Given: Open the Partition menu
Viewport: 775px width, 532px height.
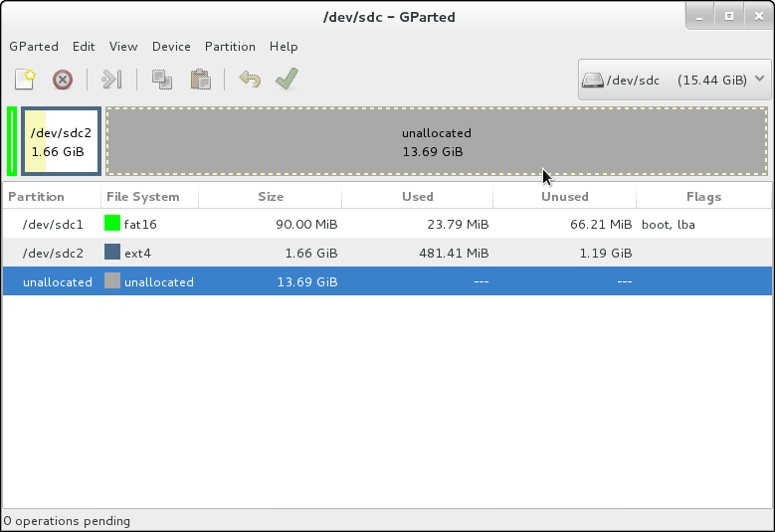Looking at the screenshot, I should 230,47.
